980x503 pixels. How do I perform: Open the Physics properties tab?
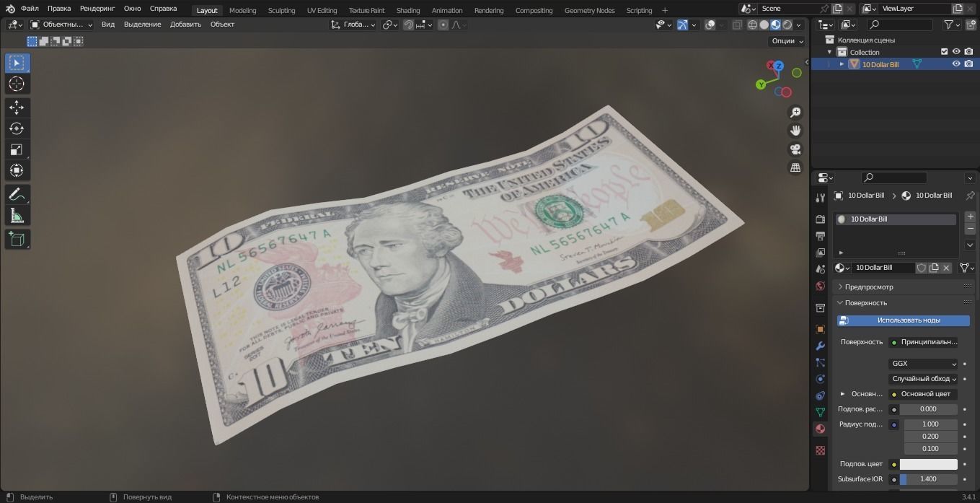click(820, 379)
